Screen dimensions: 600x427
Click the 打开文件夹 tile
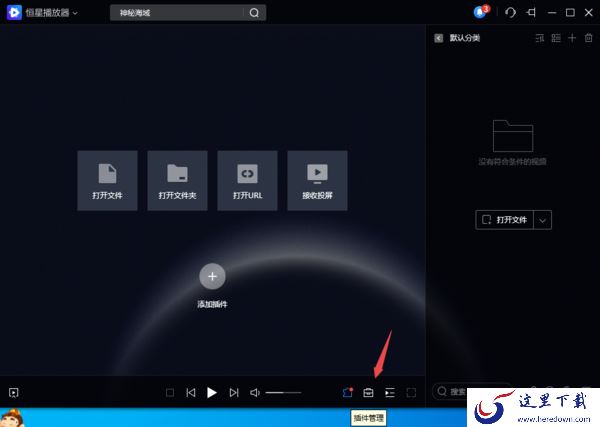(x=178, y=181)
